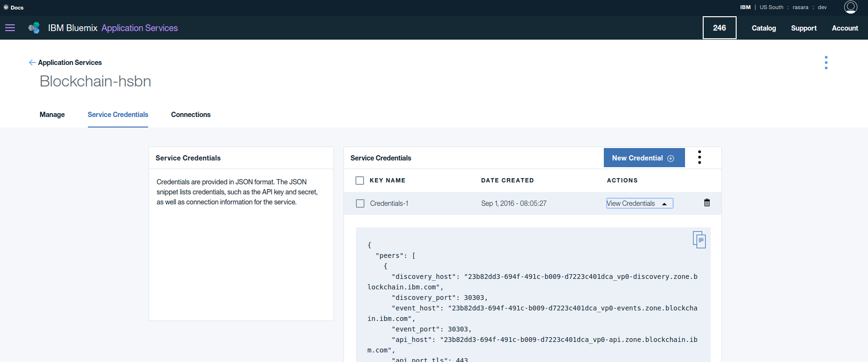Click the date Sep 1, 2016 - 08:05:27
868x362 pixels.
pyautogui.click(x=514, y=203)
